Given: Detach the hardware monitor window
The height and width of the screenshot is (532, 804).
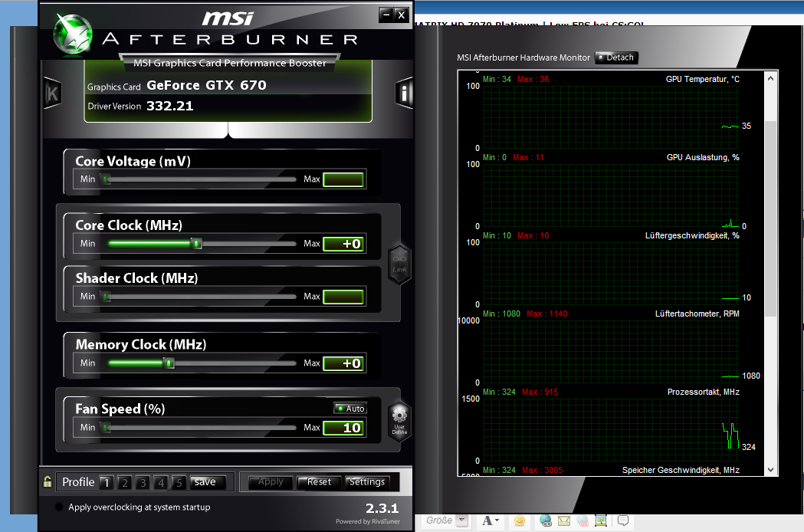Looking at the screenshot, I should click(x=616, y=57).
